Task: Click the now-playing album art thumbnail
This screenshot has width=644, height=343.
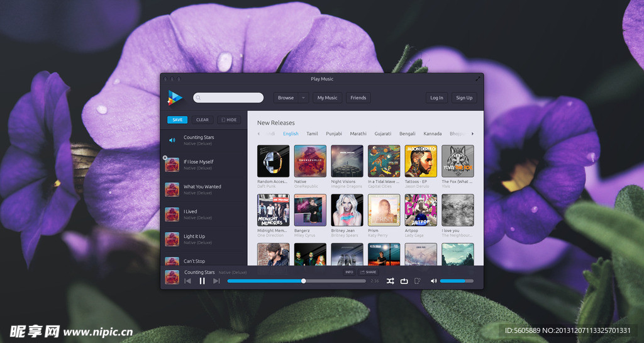Action: (172, 278)
